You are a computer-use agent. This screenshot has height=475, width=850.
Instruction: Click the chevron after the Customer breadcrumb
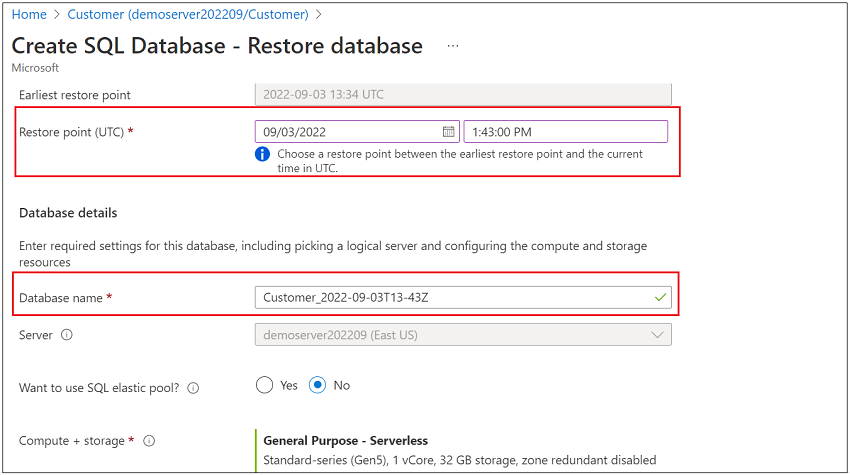pyautogui.click(x=318, y=15)
